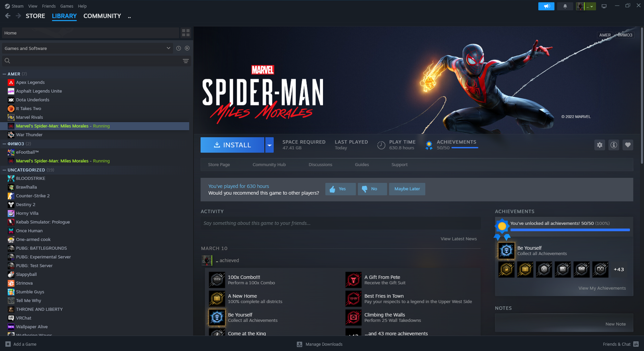Screen dimensions: 644x351
Task: Open the Community Hub tab
Action: [x=269, y=165]
